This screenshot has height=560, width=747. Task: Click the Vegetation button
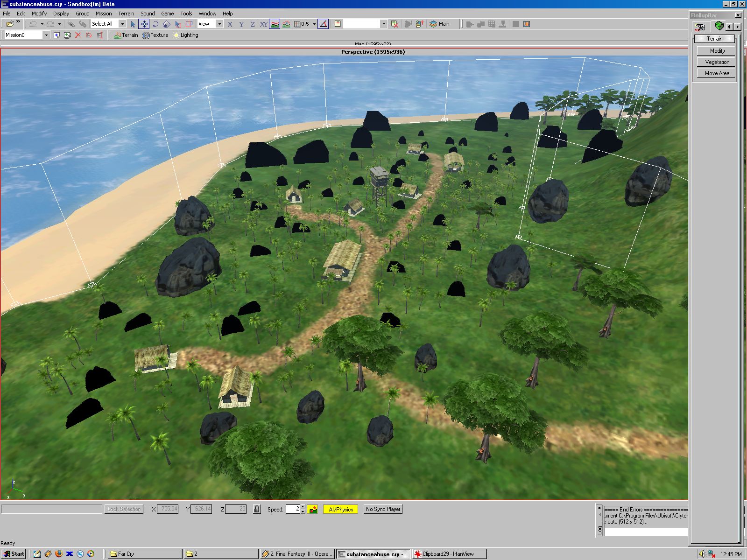(x=717, y=62)
